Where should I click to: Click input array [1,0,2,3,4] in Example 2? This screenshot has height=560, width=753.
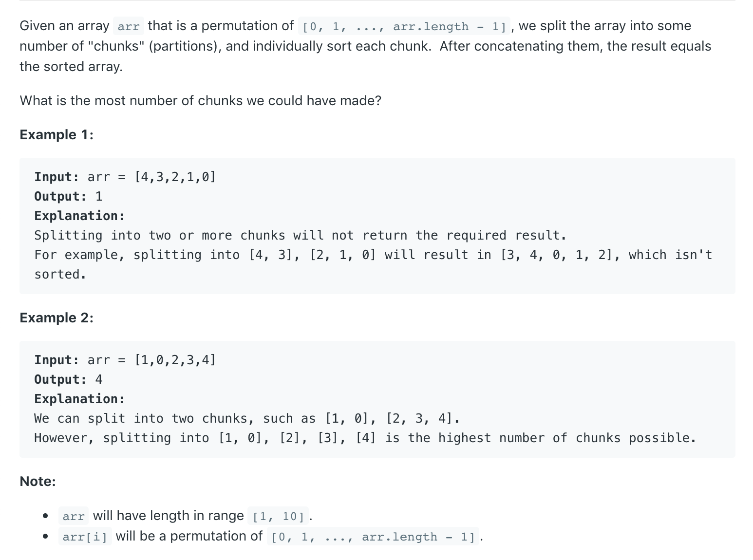[175, 360]
